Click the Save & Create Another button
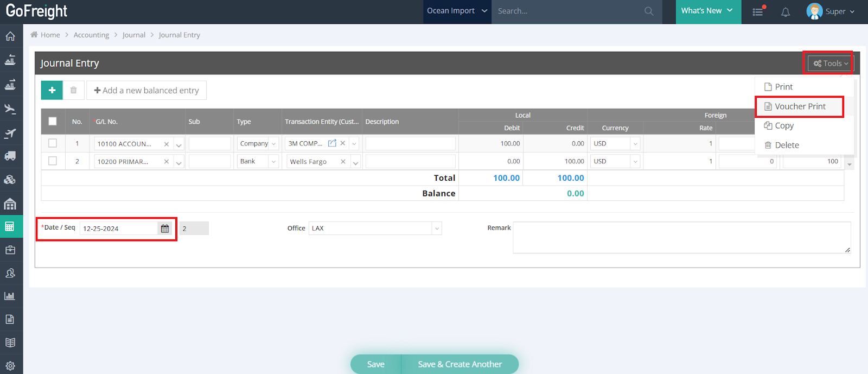Image resolution: width=868 pixels, height=374 pixels. point(459,364)
